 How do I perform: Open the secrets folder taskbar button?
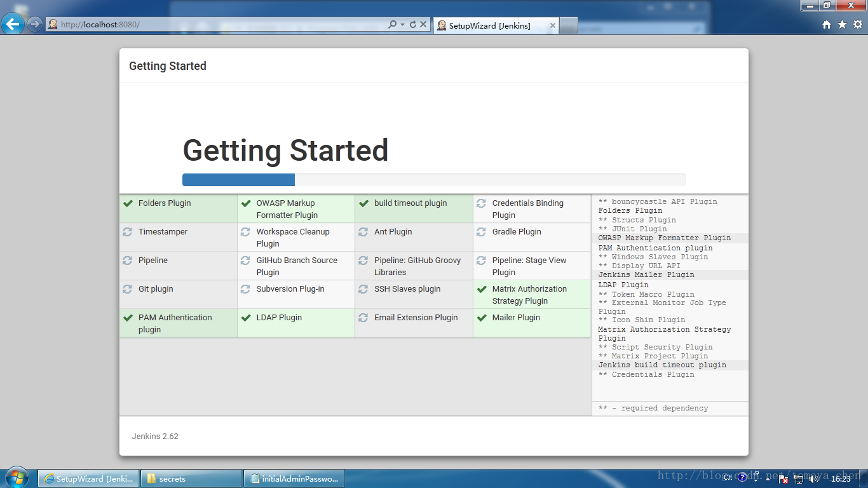pyautogui.click(x=191, y=478)
